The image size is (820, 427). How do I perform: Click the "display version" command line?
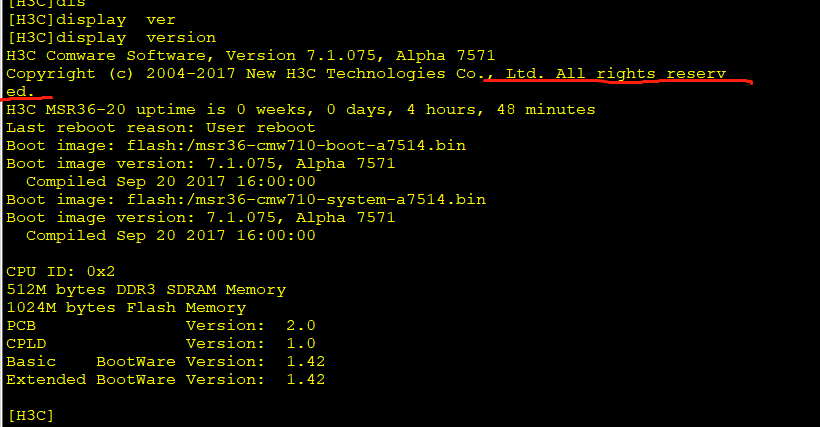pyautogui.click(x=110, y=37)
